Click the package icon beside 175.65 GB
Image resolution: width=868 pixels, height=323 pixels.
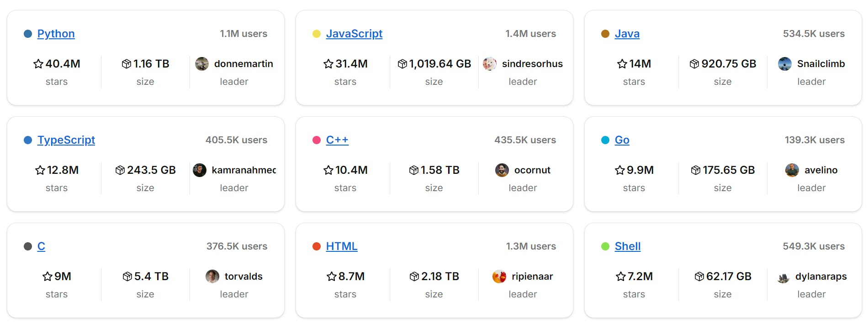click(695, 170)
